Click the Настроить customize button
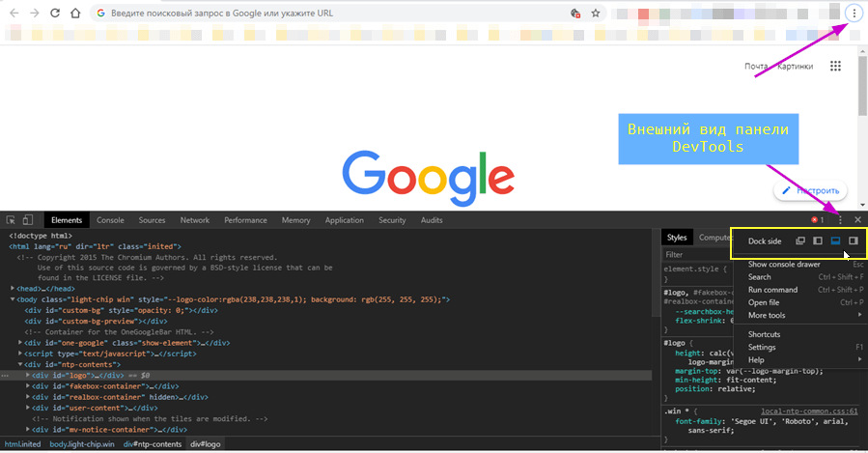This screenshot has width=868, height=453. click(810, 190)
